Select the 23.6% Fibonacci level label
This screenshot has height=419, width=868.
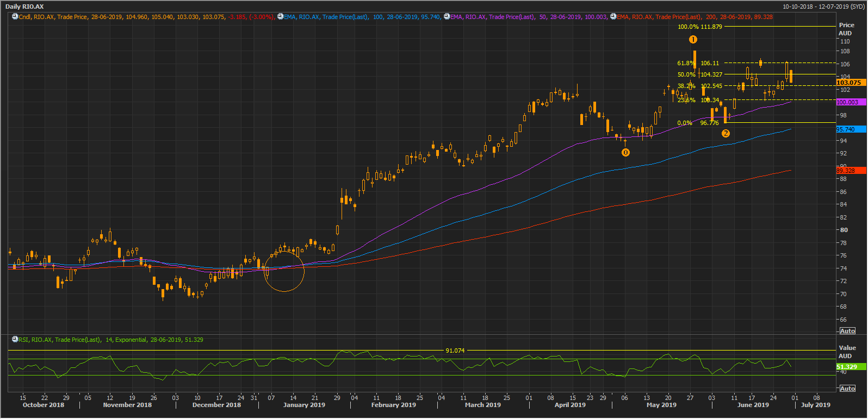698,100
